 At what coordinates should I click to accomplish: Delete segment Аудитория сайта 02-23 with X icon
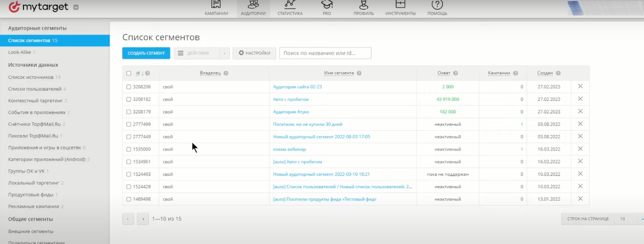580,86
